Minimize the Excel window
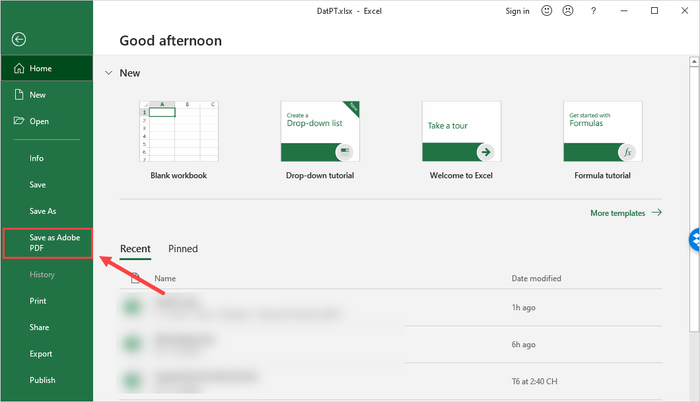The image size is (700, 402). [624, 11]
